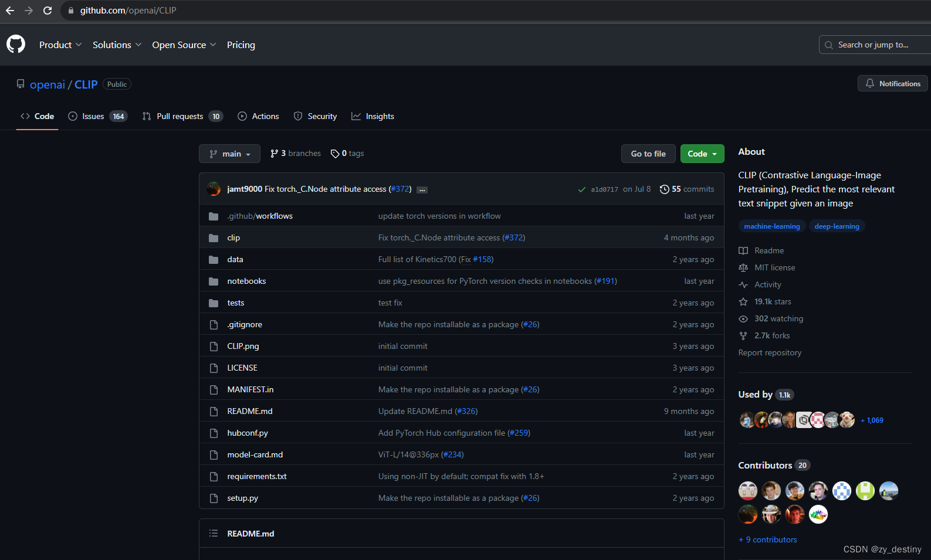Click the green check status icon
This screenshot has height=560, width=931.
coord(581,189)
